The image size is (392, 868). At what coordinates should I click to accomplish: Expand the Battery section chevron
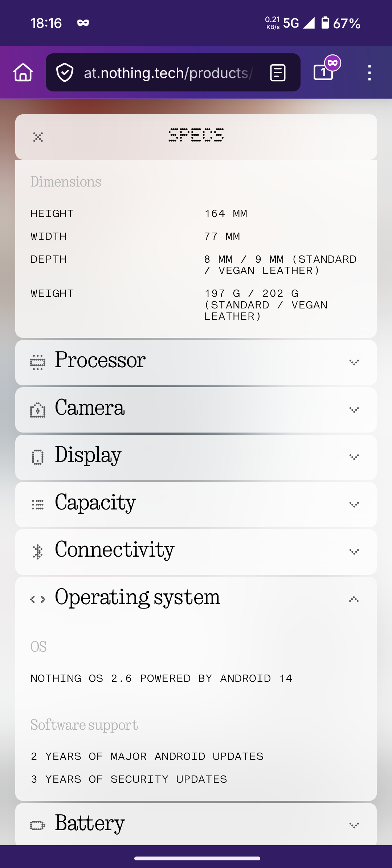tap(354, 825)
